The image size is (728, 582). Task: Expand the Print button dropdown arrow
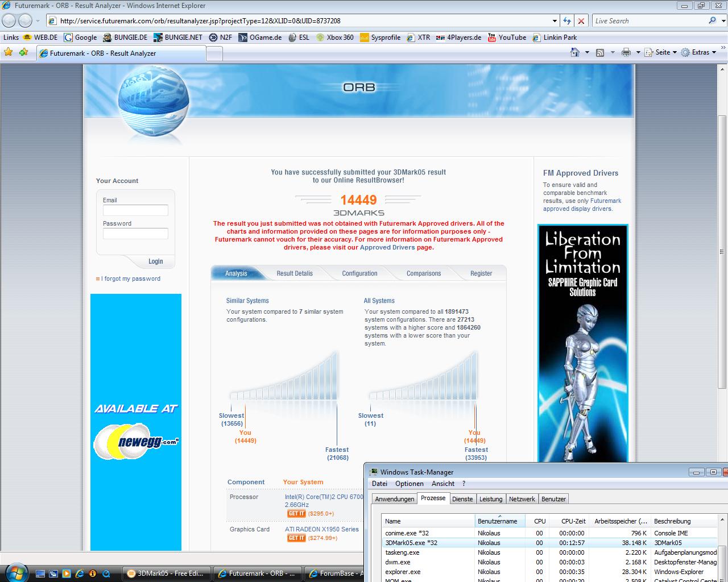pos(638,52)
